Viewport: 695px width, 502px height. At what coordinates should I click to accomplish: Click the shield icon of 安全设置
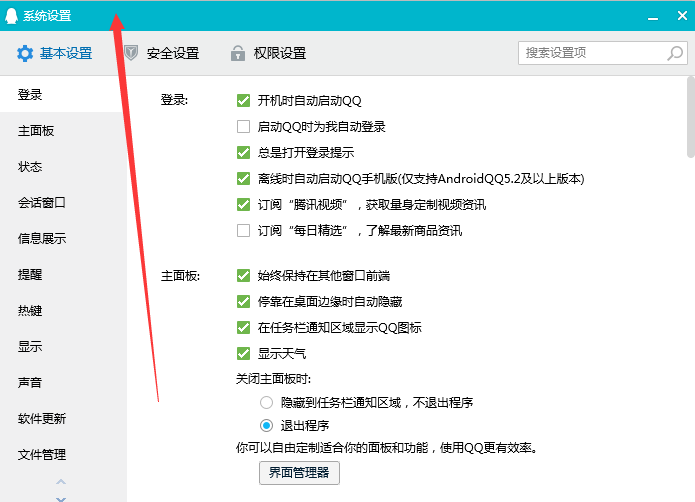pos(130,53)
